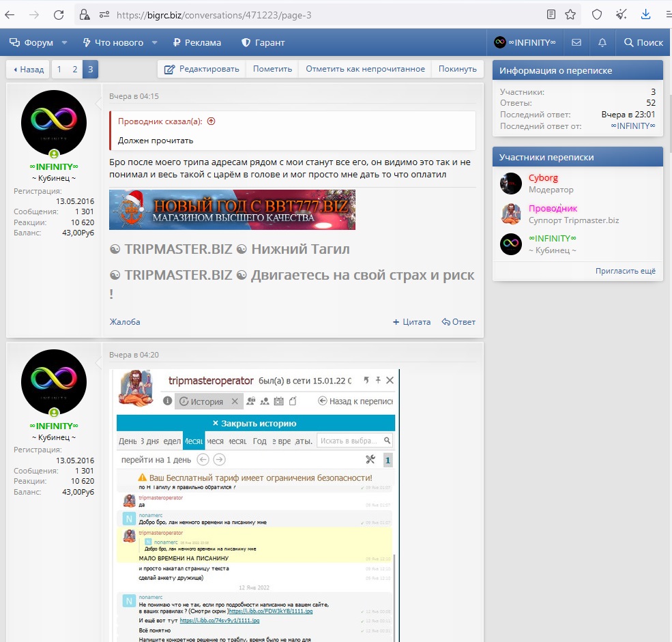672x642 pixels.
Task: Click Ответ on the 04:15 post
Action: [x=458, y=322]
